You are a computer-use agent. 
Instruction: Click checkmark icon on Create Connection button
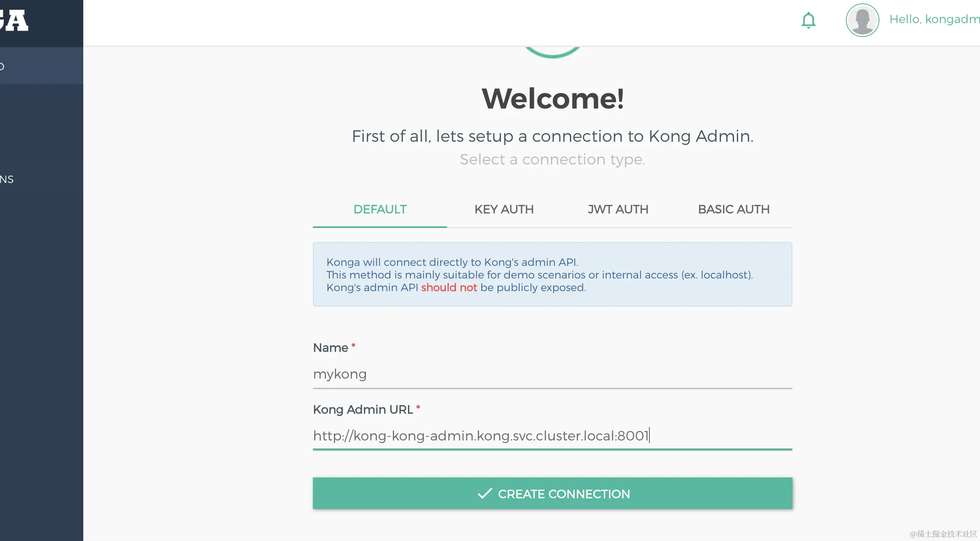coord(485,493)
